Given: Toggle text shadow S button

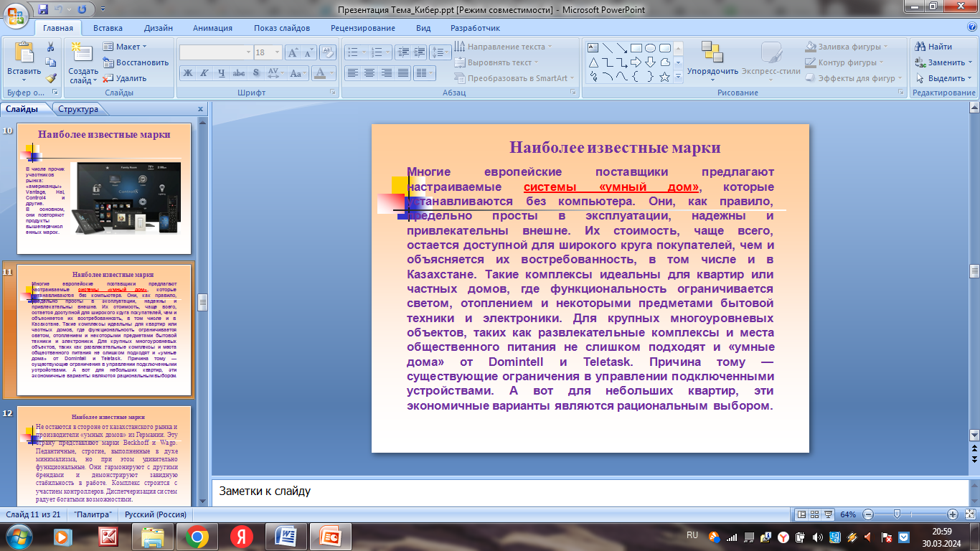Looking at the screenshot, I should pos(256,73).
